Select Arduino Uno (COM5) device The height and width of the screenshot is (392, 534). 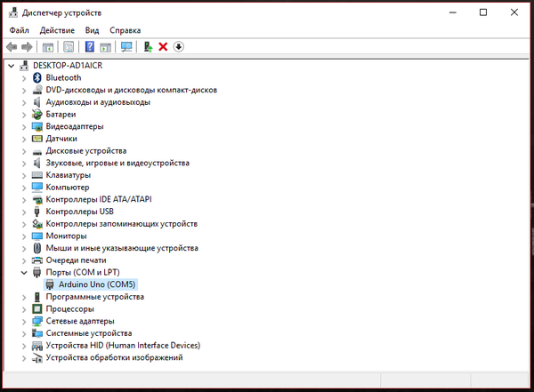point(97,284)
